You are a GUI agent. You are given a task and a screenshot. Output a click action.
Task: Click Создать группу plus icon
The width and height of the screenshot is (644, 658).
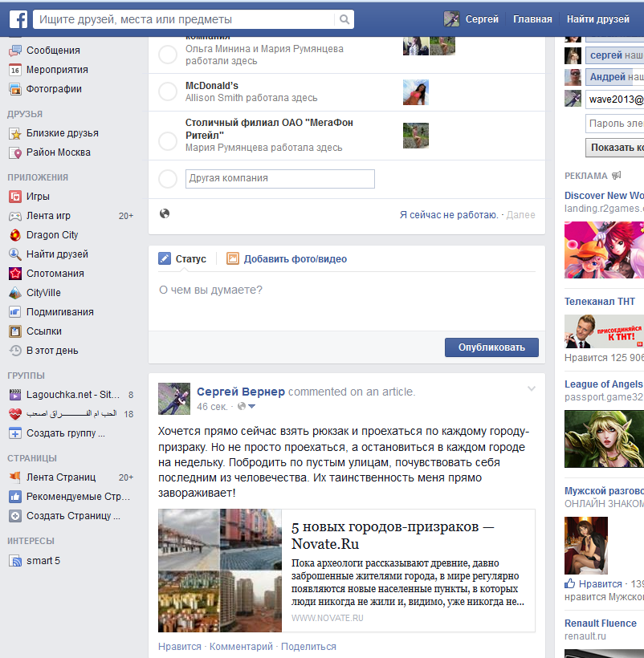[x=15, y=433]
